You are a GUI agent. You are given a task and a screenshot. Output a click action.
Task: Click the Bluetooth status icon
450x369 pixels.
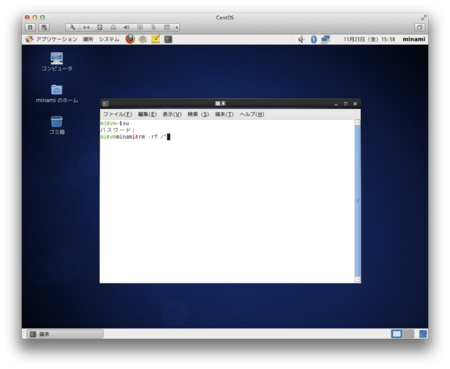click(x=314, y=39)
